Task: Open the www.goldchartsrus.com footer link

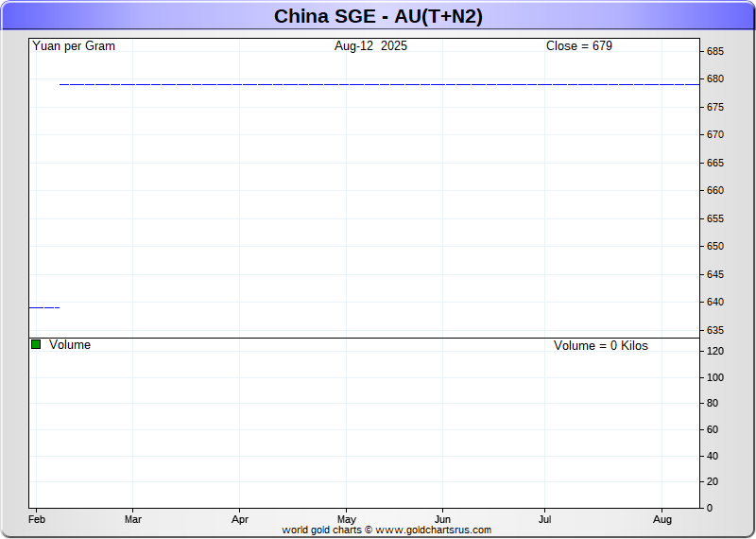Action: (433, 530)
